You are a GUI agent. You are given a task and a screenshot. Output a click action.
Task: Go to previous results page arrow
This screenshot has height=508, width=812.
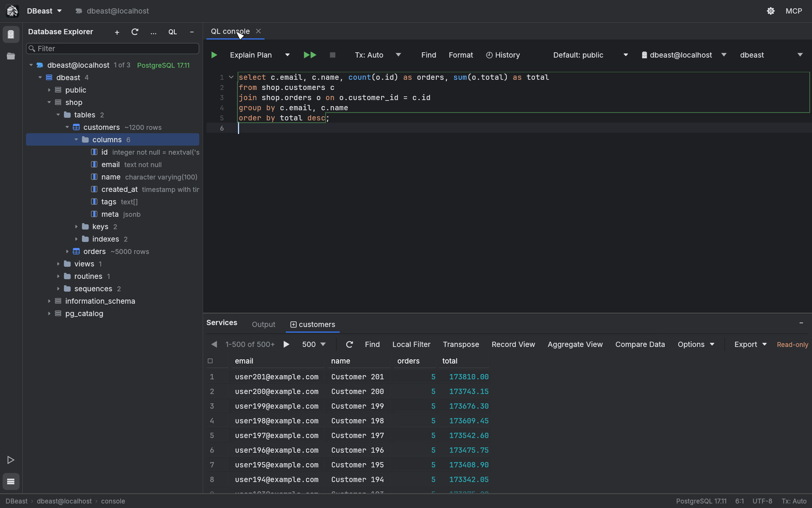click(214, 344)
